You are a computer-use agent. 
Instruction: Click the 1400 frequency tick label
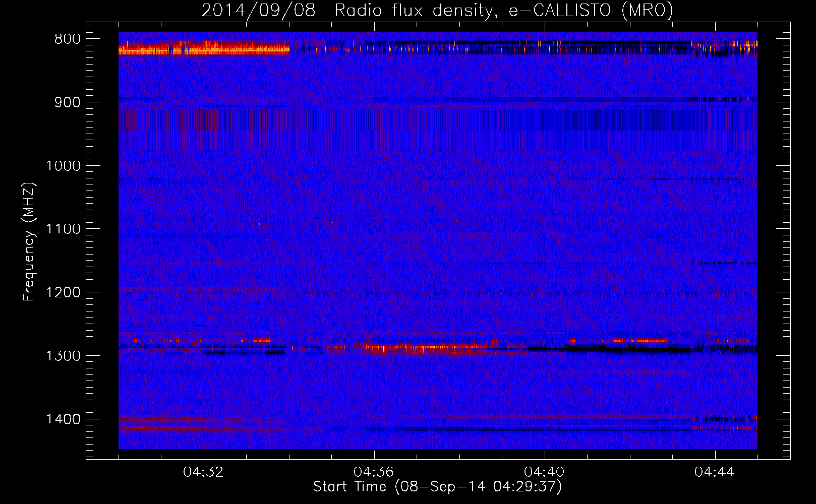[63, 419]
